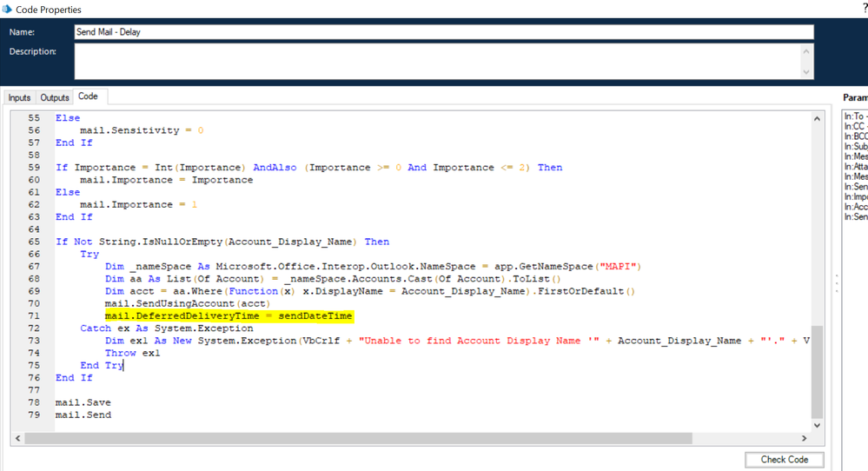This screenshot has height=471, width=868.
Task: Select 'In:Acc' parameter in list
Action: tap(855, 207)
